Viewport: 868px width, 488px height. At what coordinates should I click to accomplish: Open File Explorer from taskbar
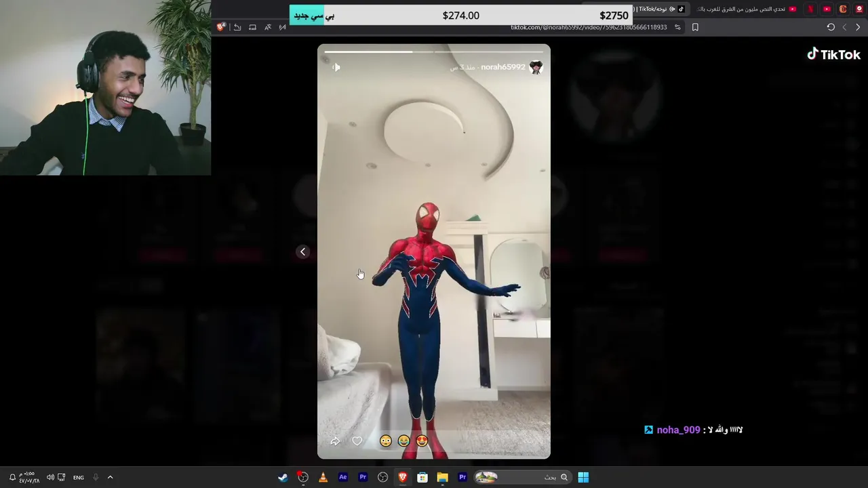tap(442, 477)
